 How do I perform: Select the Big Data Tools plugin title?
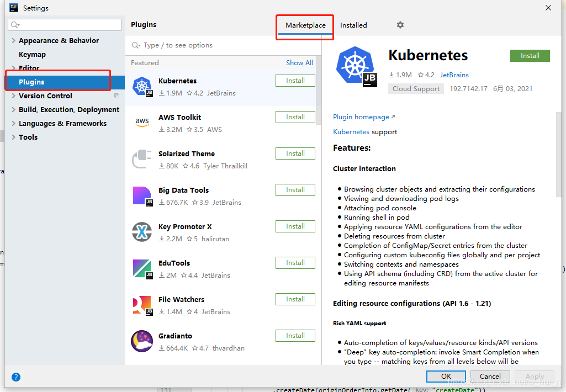pos(183,190)
